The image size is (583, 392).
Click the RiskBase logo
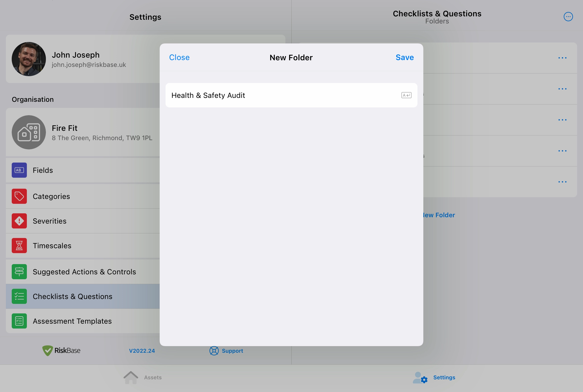click(61, 351)
